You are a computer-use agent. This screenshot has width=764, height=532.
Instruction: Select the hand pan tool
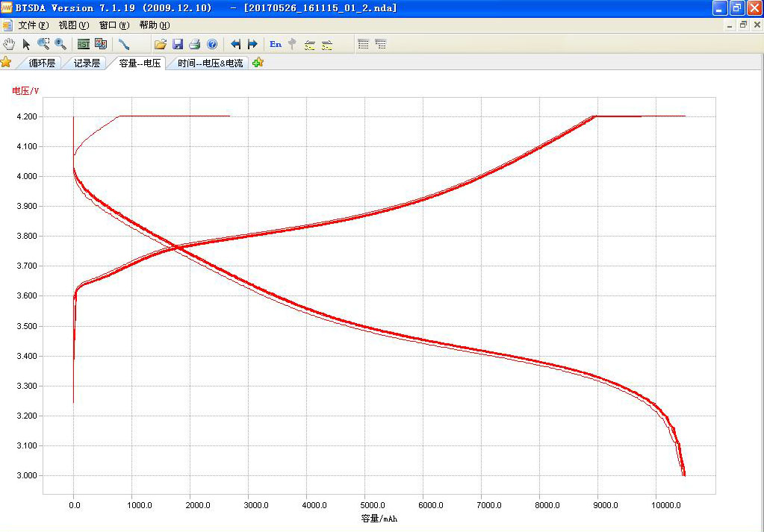(9, 44)
